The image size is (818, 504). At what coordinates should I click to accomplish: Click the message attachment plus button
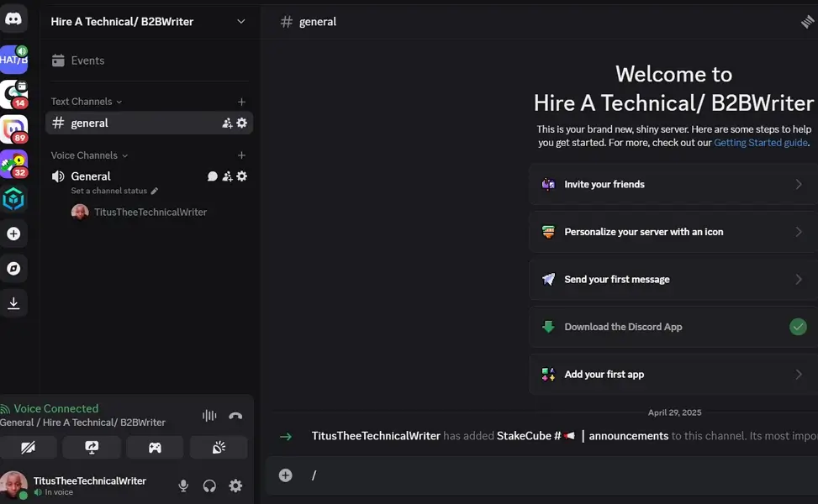(285, 475)
